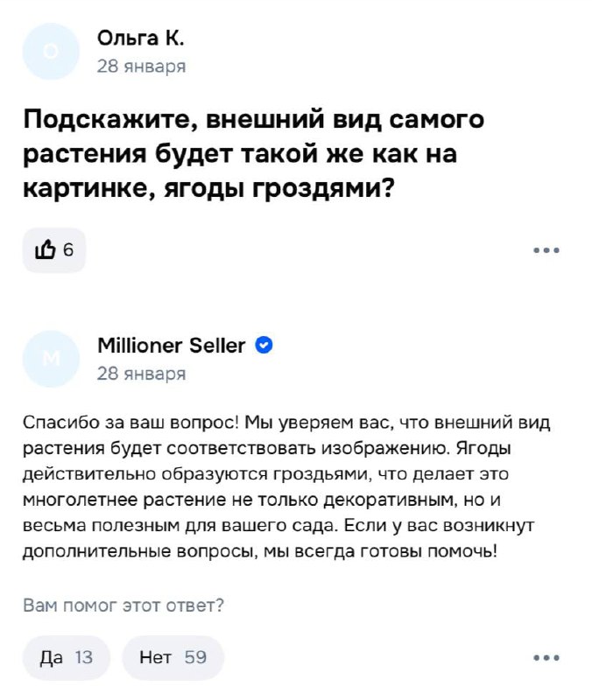Click Ольга К.'s round profile avatar
The image size is (592, 700).
point(51,52)
